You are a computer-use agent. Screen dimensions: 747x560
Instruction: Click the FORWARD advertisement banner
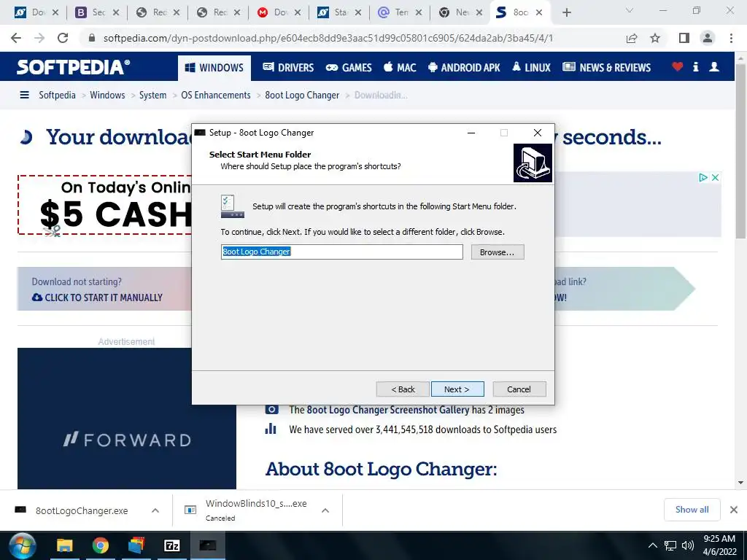pyautogui.click(x=127, y=418)
